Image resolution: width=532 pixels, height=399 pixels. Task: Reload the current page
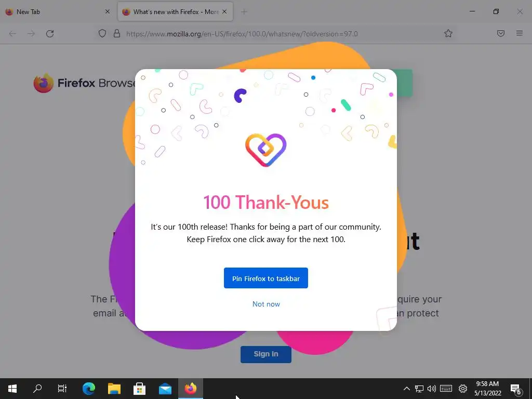pos(50,34)
